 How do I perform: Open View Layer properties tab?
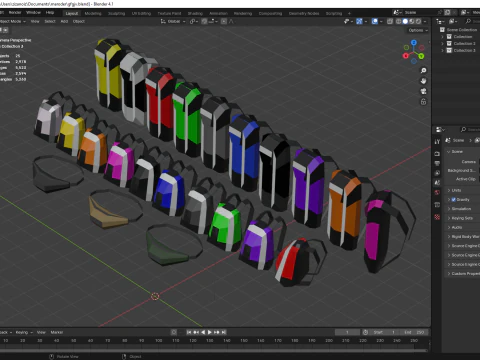point(437,173)
